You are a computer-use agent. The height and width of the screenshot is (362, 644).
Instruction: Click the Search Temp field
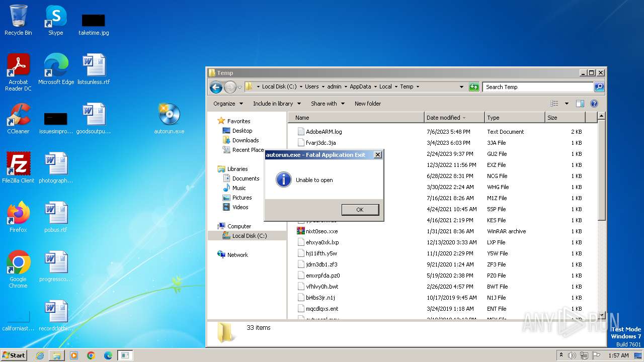538,87
